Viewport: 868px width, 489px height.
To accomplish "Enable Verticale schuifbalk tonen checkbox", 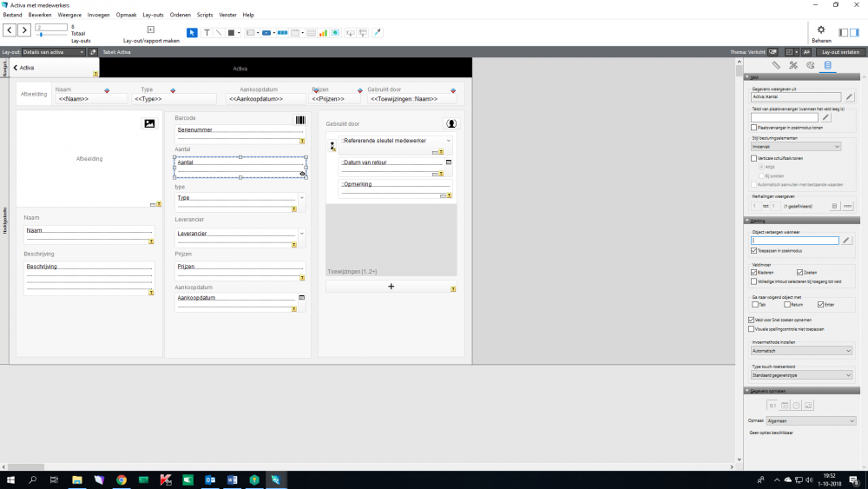I will 754,158.
